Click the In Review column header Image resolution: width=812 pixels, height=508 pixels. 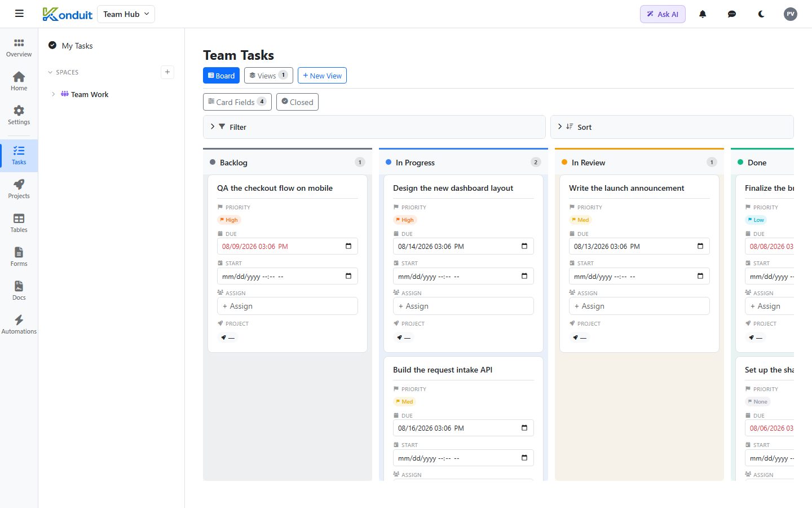point(639,163)
